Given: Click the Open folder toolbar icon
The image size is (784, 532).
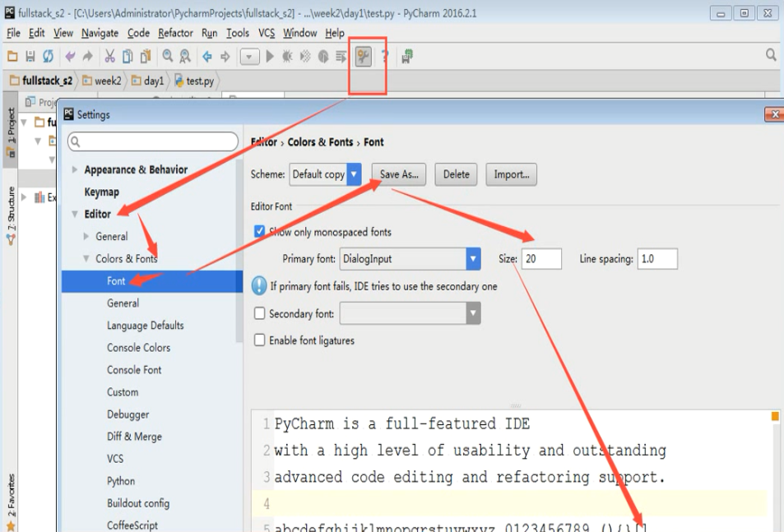Looking at the screenshot, I should pyautogui.click(x=12, y=57).
